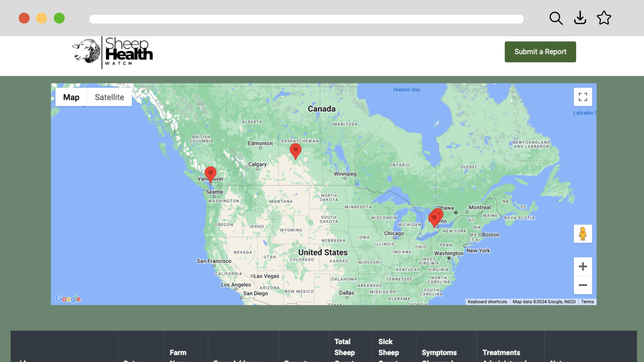Click the Sheep Health Watch logo
The width and height of the screenshot is (644, 362).
tap(113, 53)
